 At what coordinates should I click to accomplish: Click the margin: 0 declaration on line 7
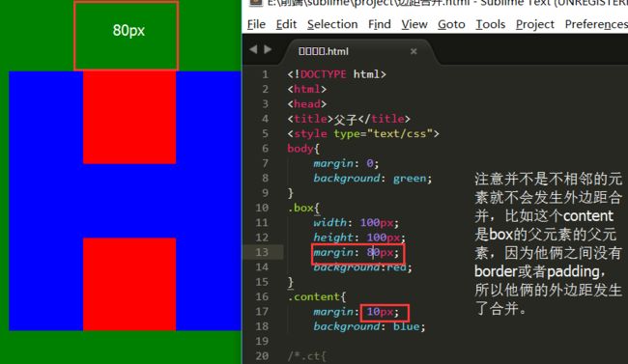[x=346, y=163]
